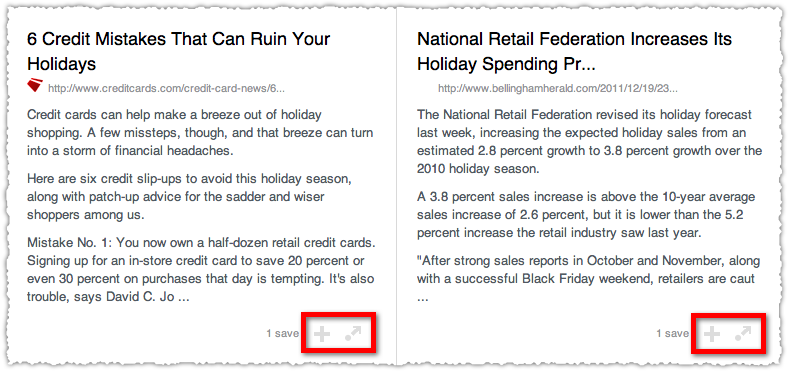Open the "6 Credit Mistakes That Can Ruin Your Holidays" headline
Image resolution: width=788 pixels, height=371 pixels.
click(x=178, y=51)
